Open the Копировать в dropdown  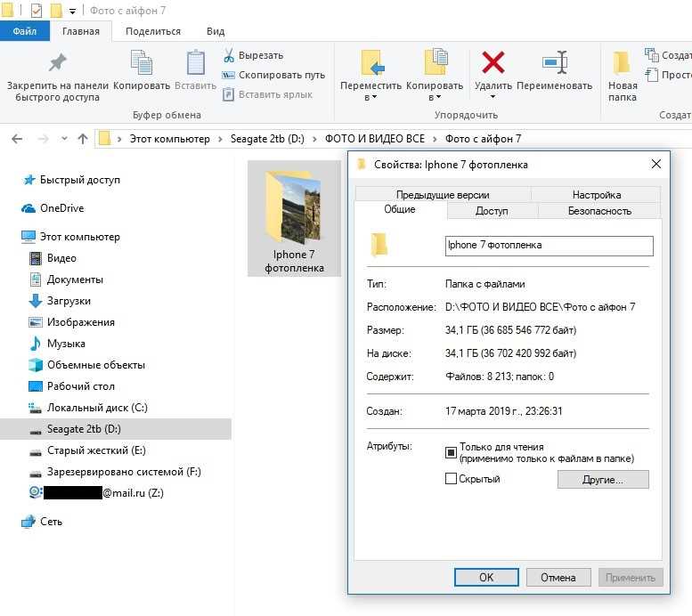435,98
